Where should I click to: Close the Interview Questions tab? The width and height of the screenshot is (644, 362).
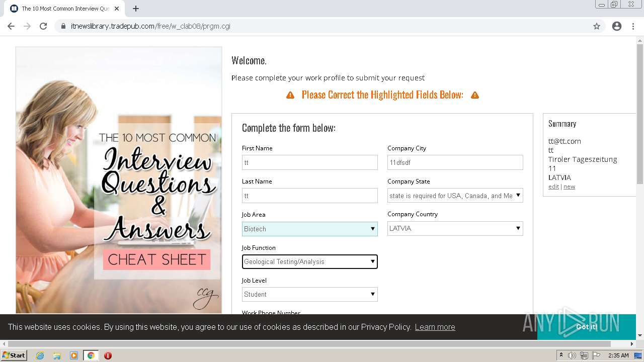(117, 9)
